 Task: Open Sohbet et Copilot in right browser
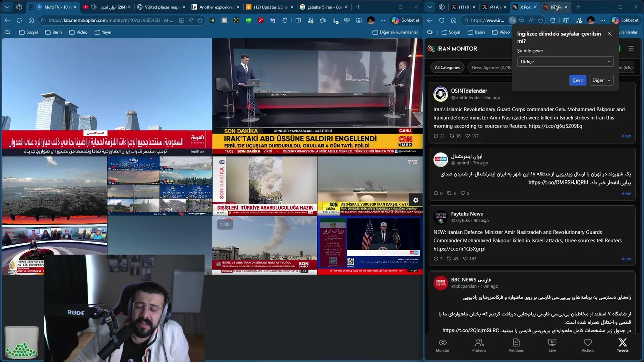[x=625, y=20]
